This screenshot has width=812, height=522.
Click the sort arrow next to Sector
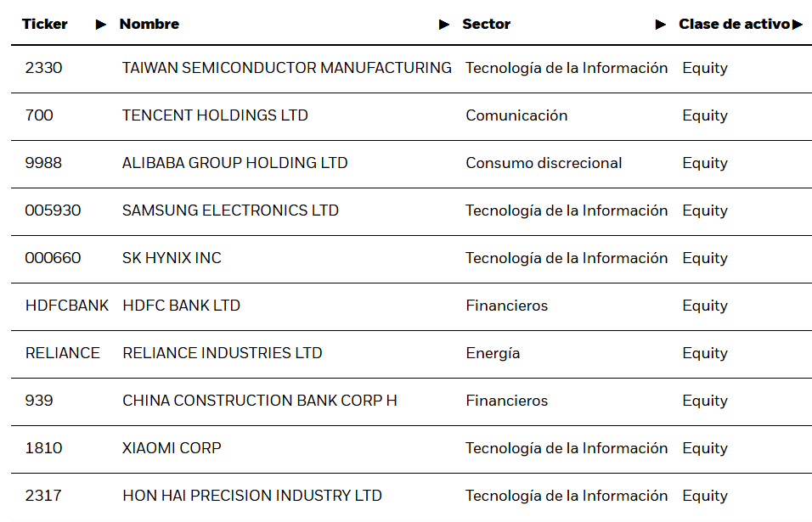[661, 25]
